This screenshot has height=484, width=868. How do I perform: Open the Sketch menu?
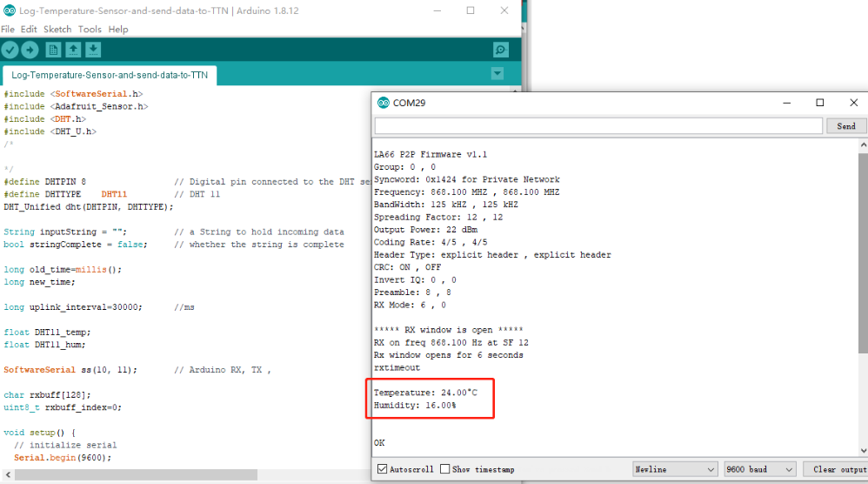pos(57,30)
